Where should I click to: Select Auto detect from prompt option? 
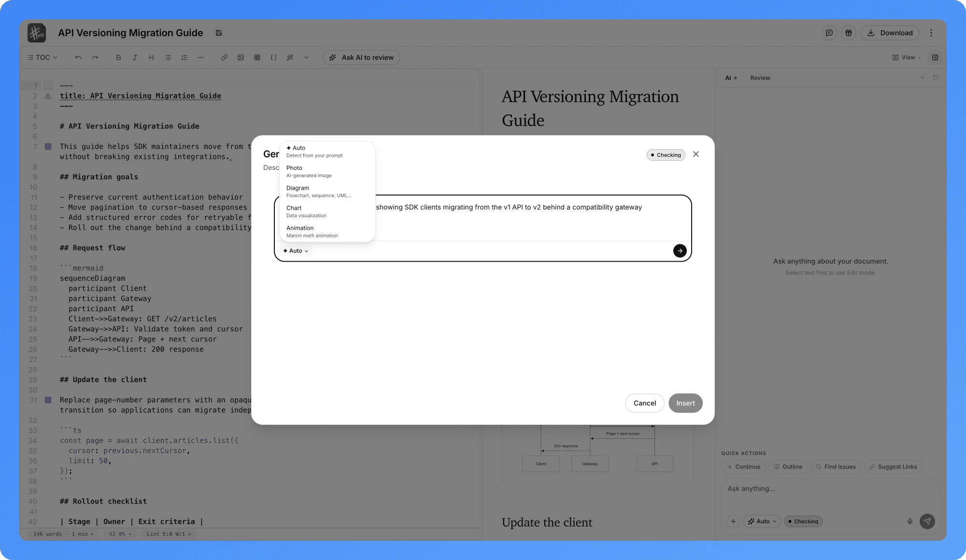(327, 152)
